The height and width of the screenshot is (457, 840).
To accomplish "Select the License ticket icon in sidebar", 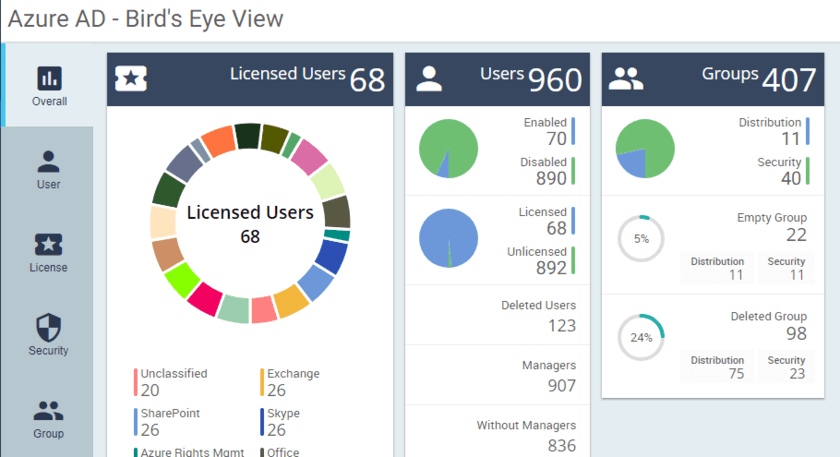I will [48, 245].
